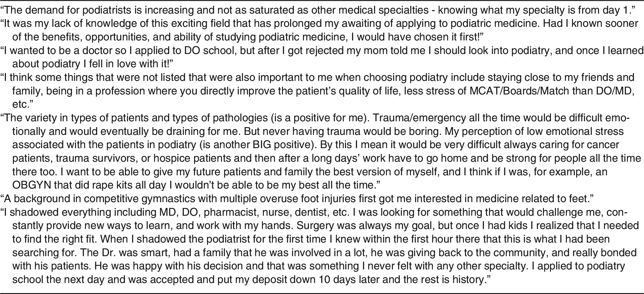This screenshot has height=294, width=644.
Task: Click the quote starting 'The variety in types of patients'
Action: [x=321, y=152]
